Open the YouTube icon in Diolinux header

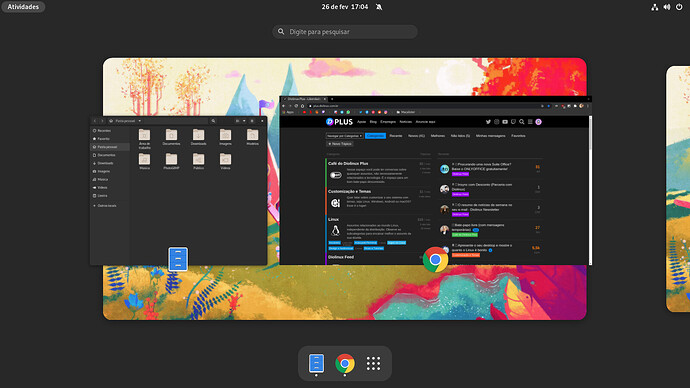[505, 122]
